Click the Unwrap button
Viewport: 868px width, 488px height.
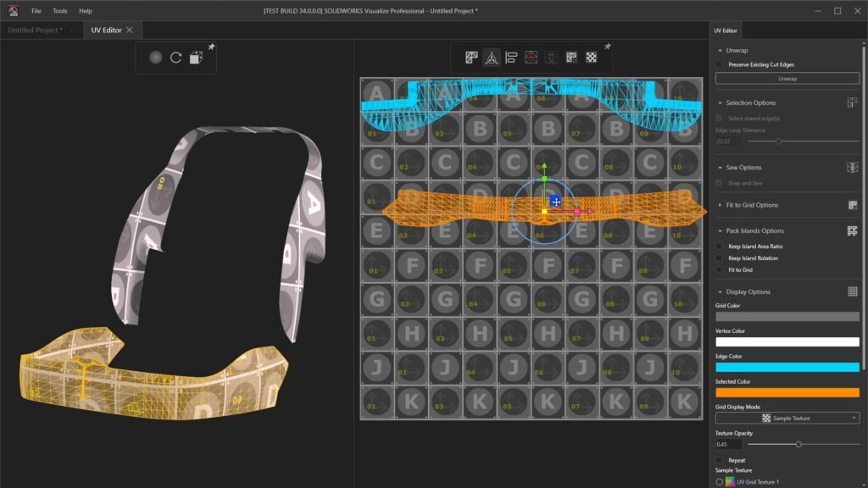pos(787,79)
